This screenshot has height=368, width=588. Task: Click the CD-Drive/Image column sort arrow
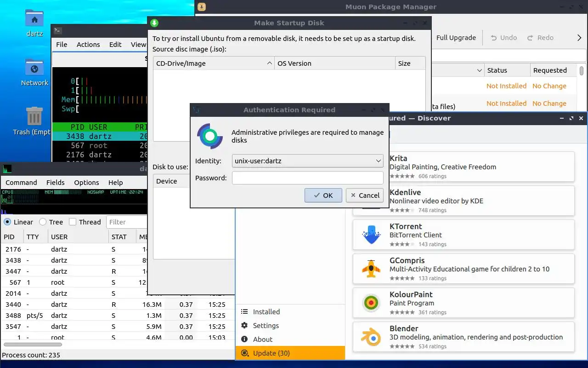tap(269, 63)
